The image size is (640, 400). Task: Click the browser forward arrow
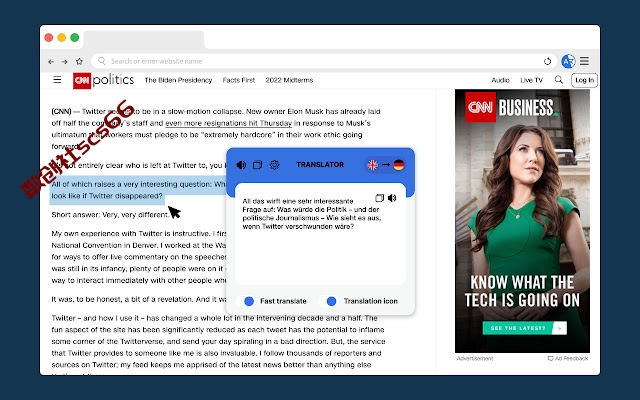coord(64,62)
